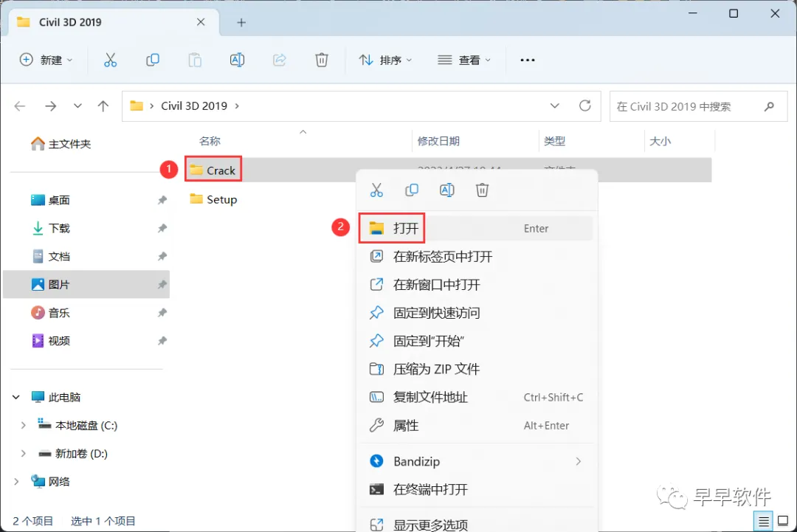Select the Setup folder
Image resolution: width=797 pixels, height=532 pixels.
[x=213, y=199]
